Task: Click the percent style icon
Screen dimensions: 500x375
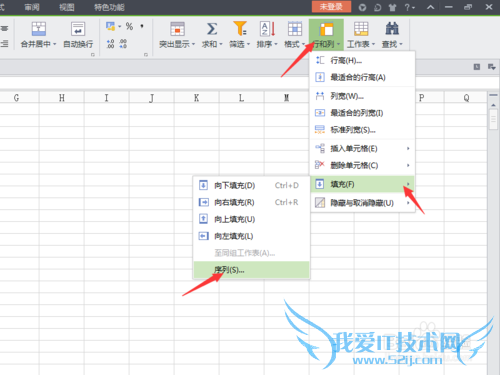Action: click(x=129, y=26)
